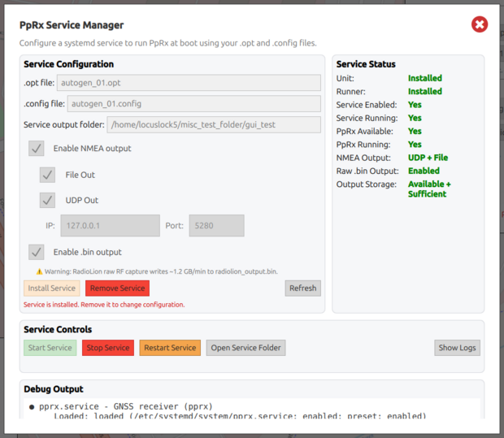
Task: Close the PpRx Service Manager dialog
Action: click(480, 24)
